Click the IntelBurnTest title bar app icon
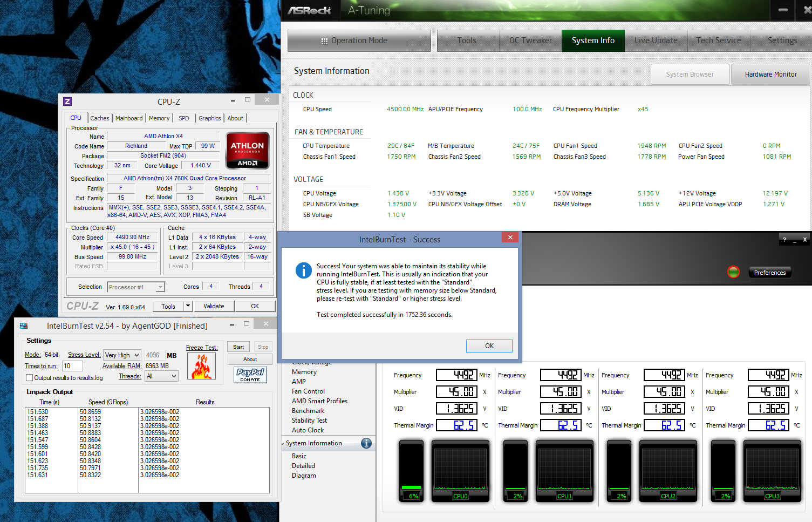The image size is (812, 522). (x=24, y=326)
